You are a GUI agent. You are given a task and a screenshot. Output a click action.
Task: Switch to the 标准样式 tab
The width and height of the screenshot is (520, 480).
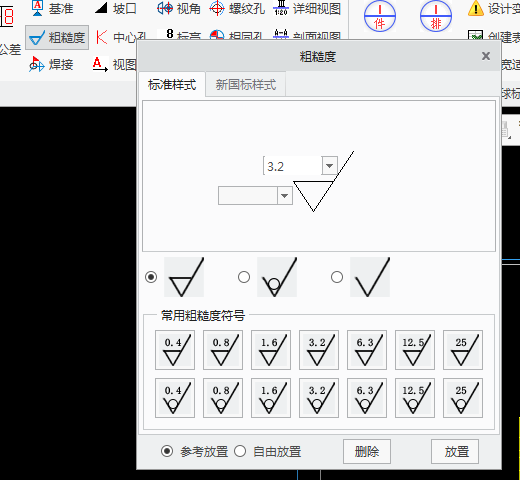[172, 85]
